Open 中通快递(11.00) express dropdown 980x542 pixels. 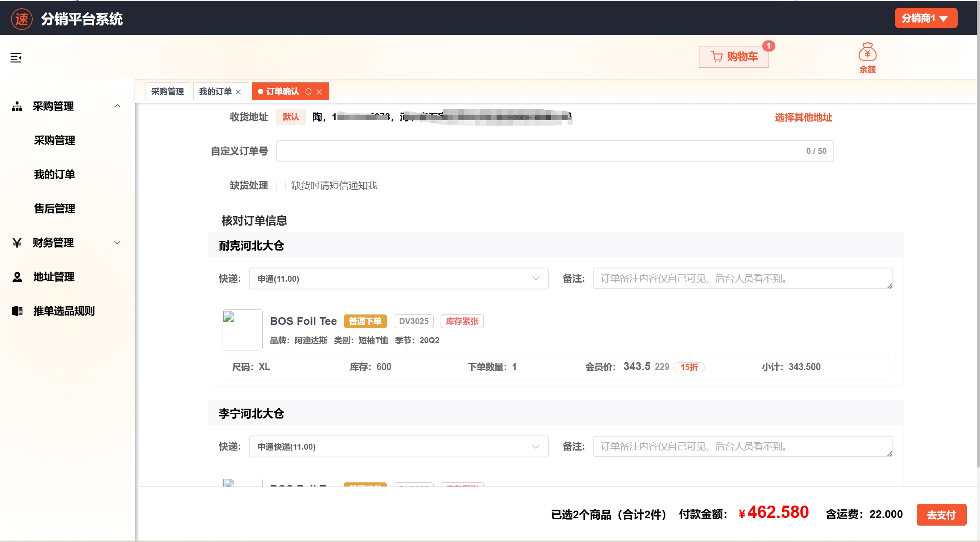398,446
